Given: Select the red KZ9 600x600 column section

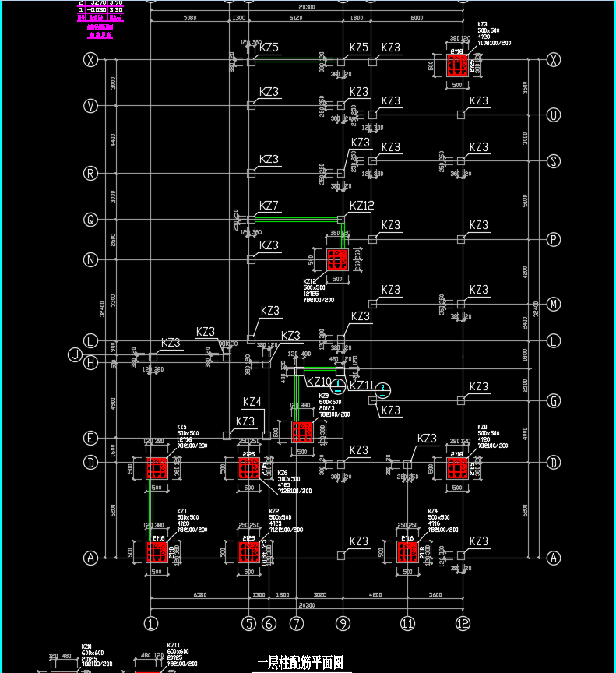Looking at the screenshot, I should click(302, 432).
